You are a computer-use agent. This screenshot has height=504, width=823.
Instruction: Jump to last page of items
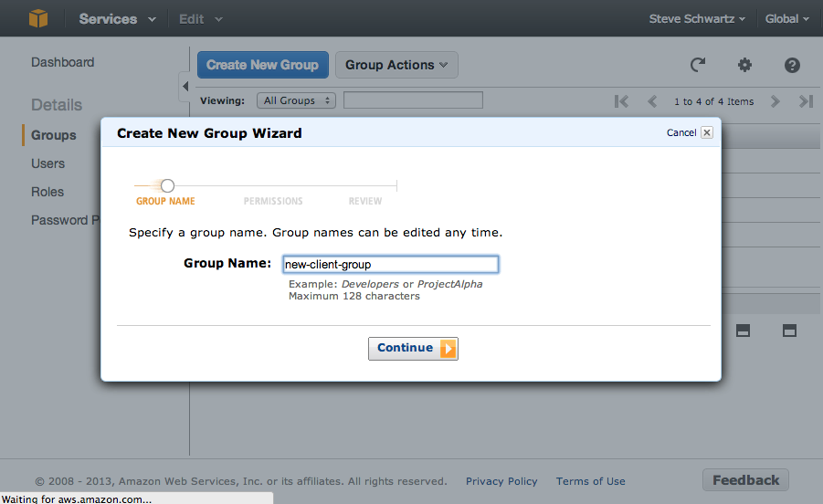tap(807, 101)
